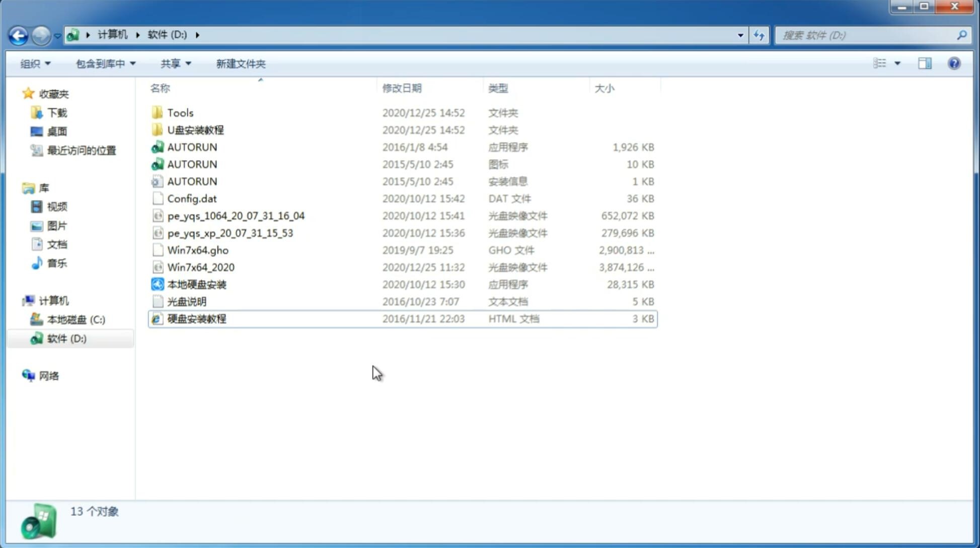Select 软件 (D:) drive in sidebar

click(x=66, y=338)
